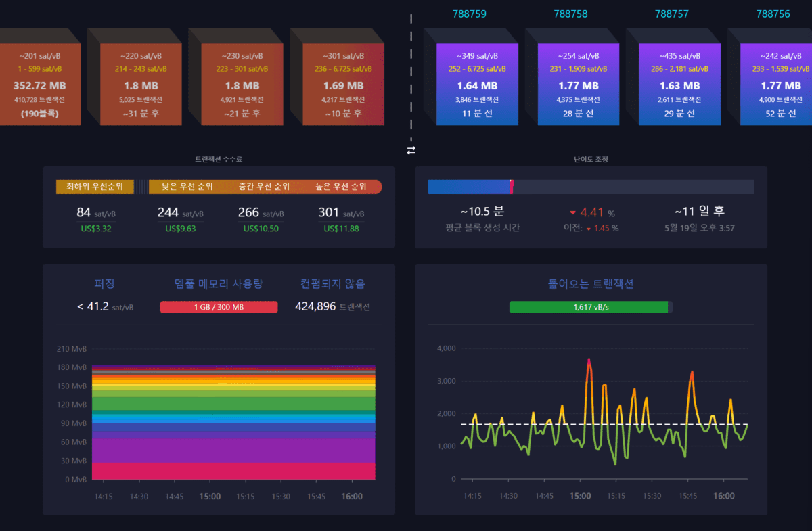Open the pending block arriving ~31 분 후
The height and width of the screenshot is (531, 812).
[141, 85]
